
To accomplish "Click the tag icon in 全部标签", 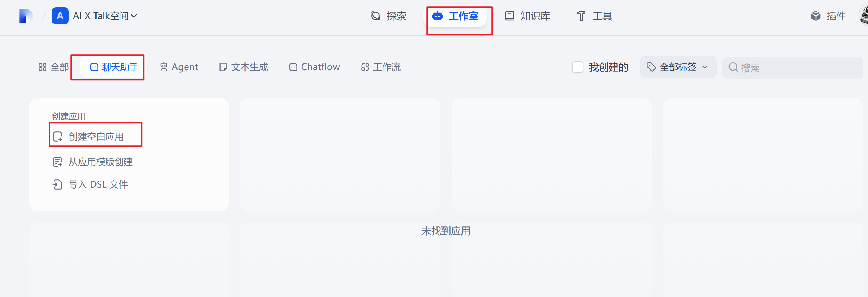I will [x=651, y=67].
